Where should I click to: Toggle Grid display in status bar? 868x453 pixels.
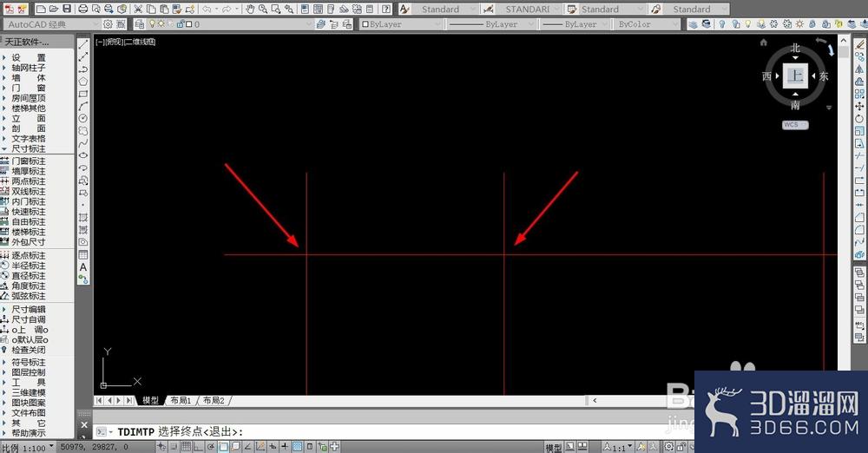coord(186,447)
